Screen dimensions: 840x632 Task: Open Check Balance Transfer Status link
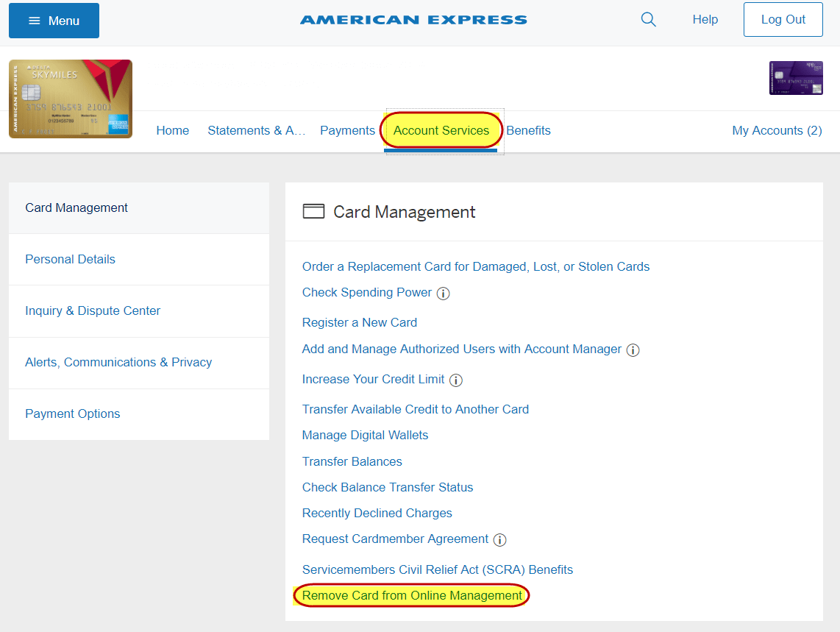pyautogui.click(x=388, y=487)
